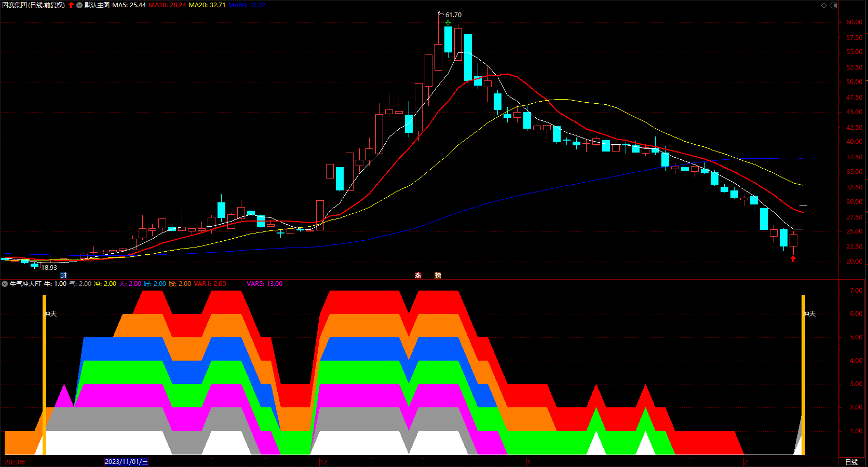
Task: Click the left orange 冲天 signal bar
Action: point(44,375)
